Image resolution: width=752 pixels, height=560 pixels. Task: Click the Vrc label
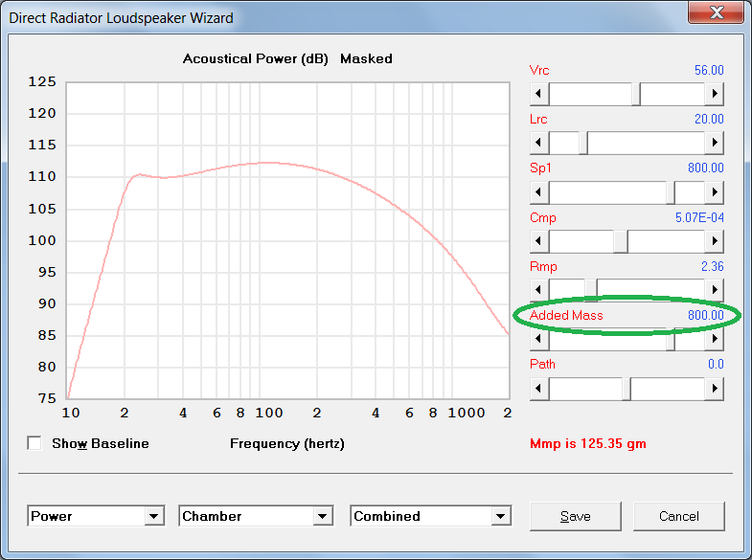[539, 70]
